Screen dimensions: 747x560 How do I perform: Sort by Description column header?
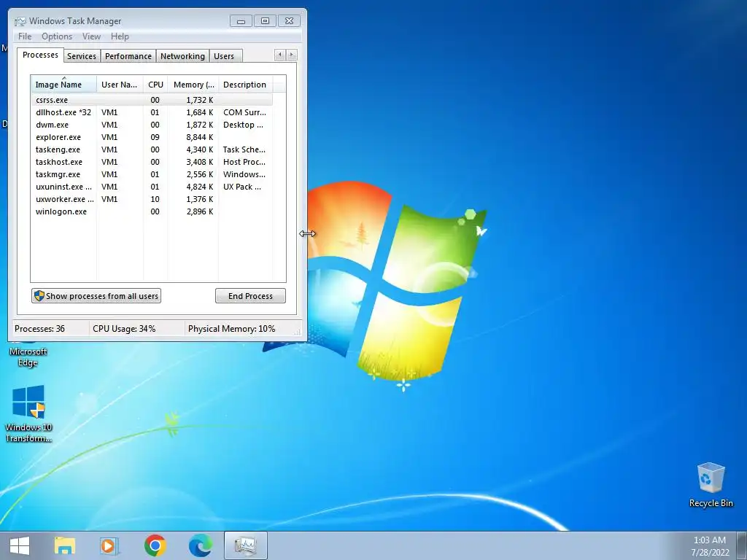(245, 85)
